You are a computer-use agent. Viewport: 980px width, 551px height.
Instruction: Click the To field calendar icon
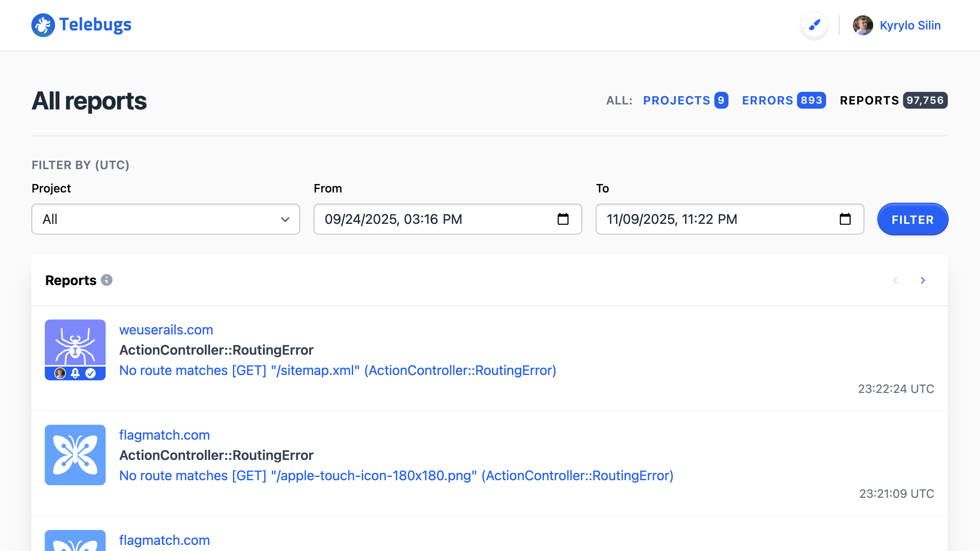(x=845, y=219)
